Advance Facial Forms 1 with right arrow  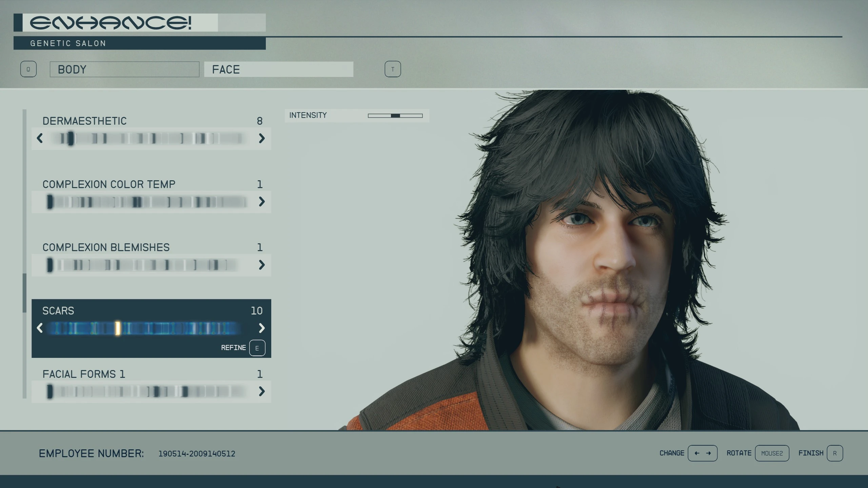click(261, 391)
